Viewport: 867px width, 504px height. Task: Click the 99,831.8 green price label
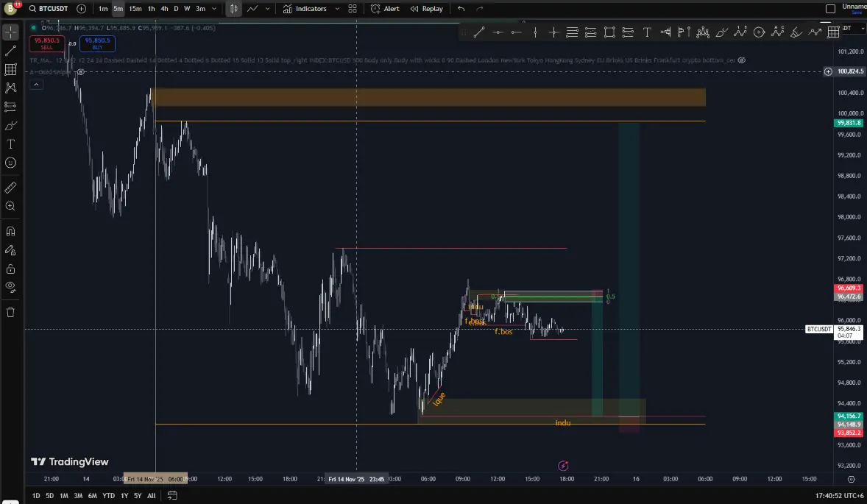click(x=848, y=123)
